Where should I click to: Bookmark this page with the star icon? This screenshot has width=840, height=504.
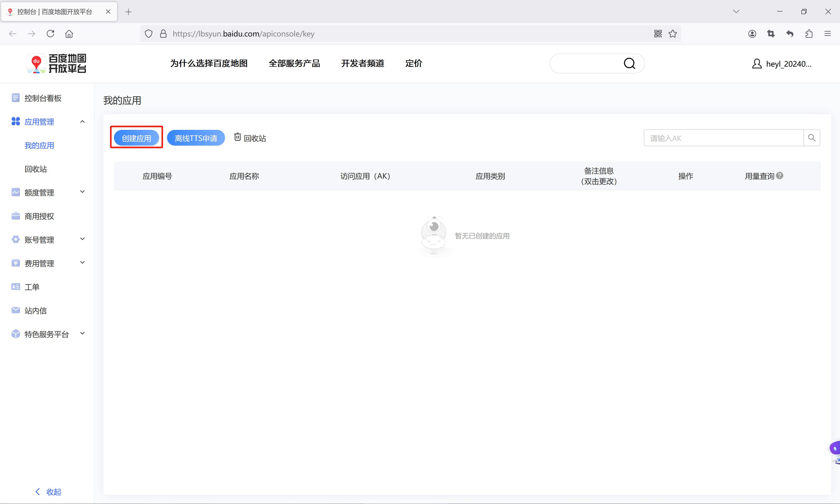pos(673,34)
